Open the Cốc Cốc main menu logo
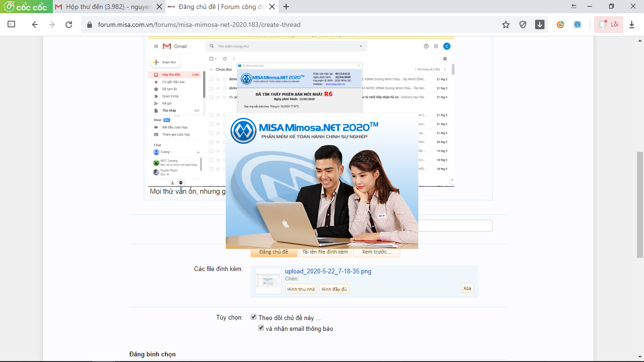 [x=25, y=7]
